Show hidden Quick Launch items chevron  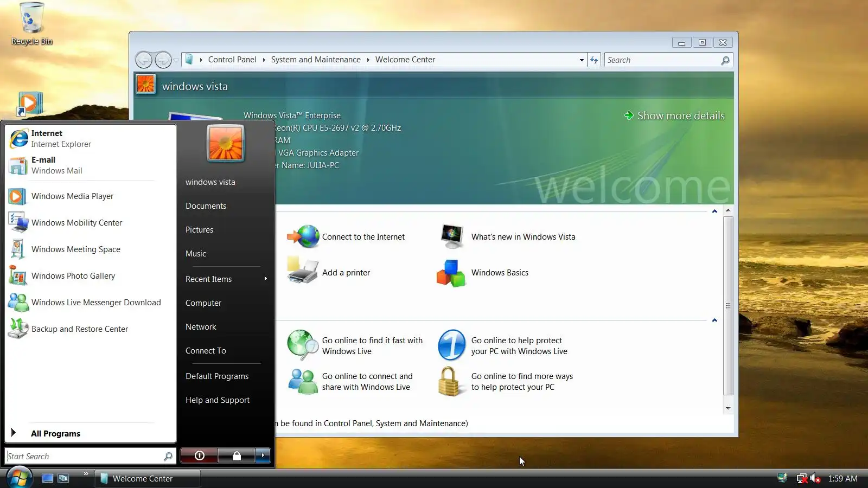click(86, 474)
